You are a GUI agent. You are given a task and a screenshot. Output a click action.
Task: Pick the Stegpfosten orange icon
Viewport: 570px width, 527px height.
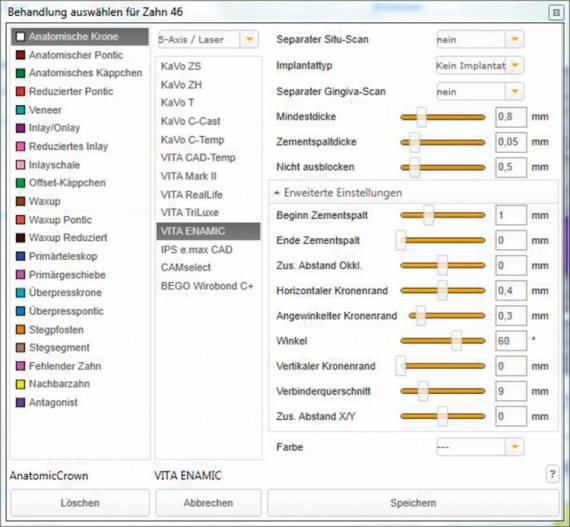pos(20,329)
